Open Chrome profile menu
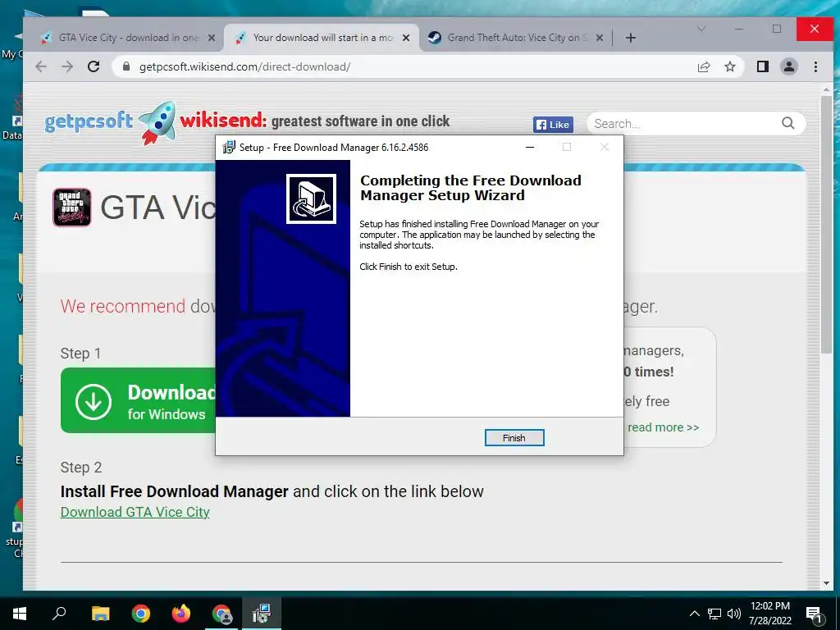 pos(788,66)
